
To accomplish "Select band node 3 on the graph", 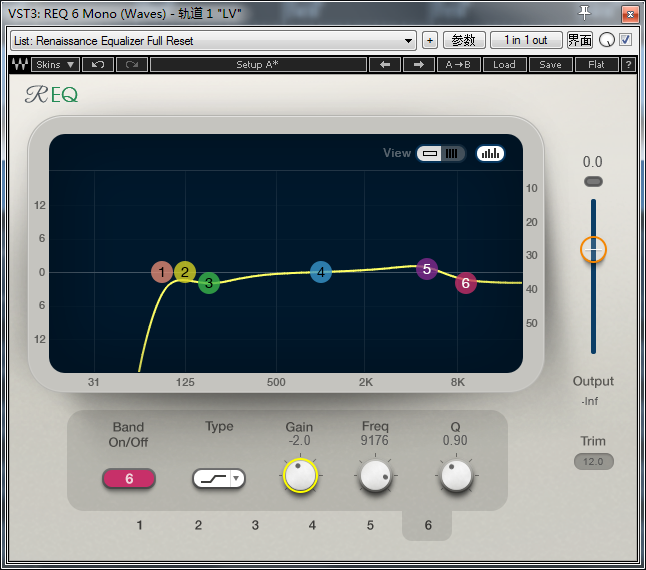I will [209, 283].
